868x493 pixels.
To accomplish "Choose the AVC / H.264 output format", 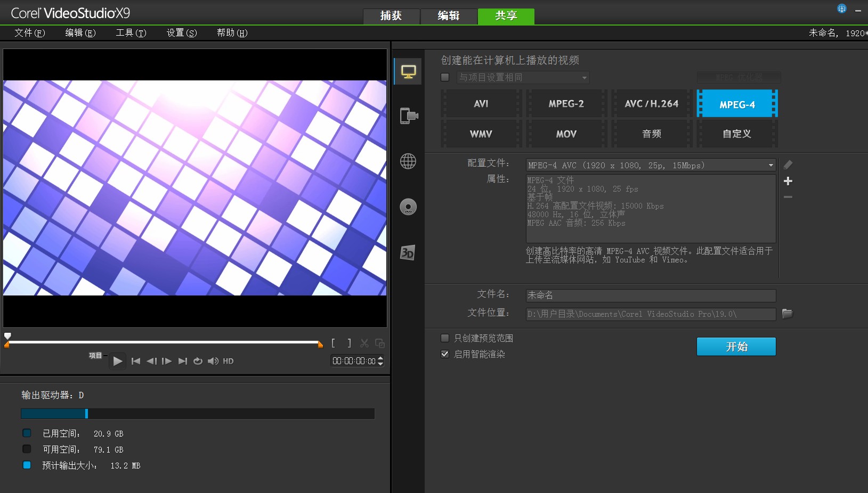I will coord(652,103).
